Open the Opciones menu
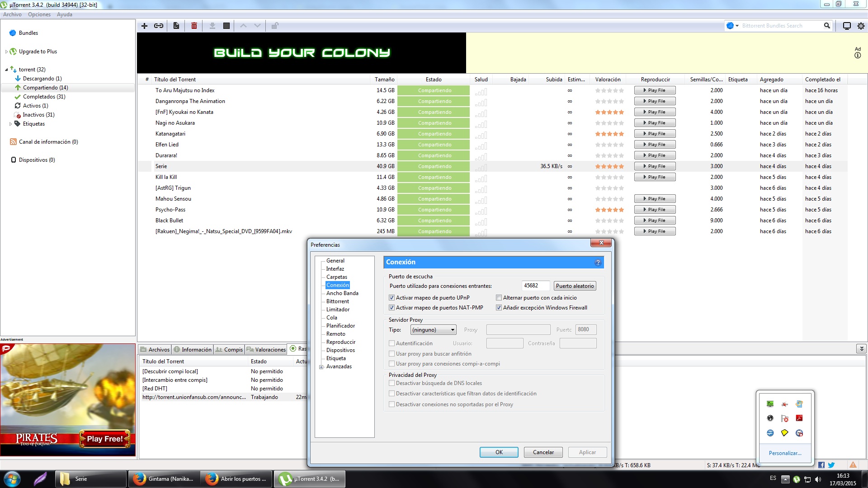 (39, 14)
